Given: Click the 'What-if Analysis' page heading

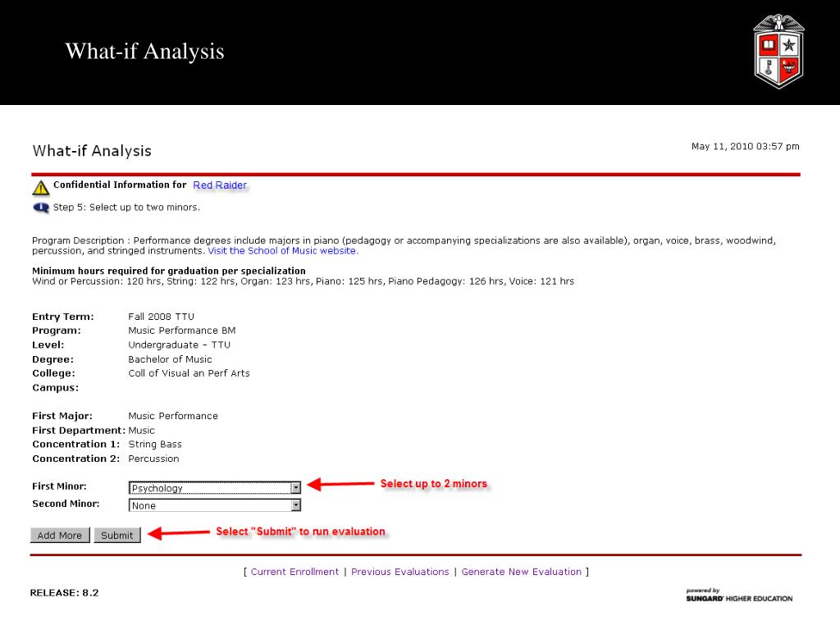Looking at the screenshot, I should [92, 151].
